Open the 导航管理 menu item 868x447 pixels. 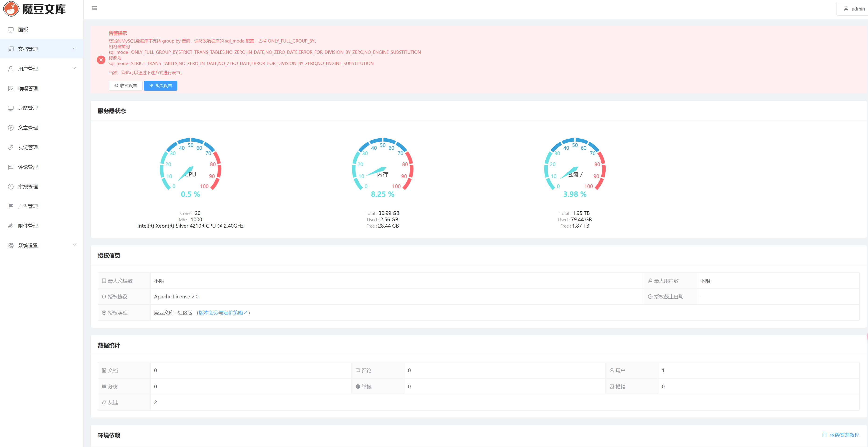click(x=42, y=108)
